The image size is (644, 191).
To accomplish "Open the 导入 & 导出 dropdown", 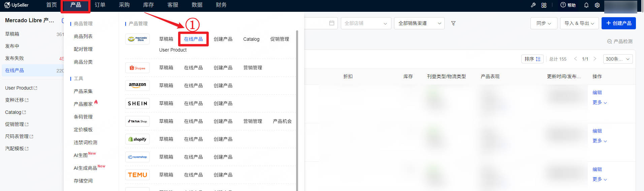I will pyautogui.click(x=579, y=23).
